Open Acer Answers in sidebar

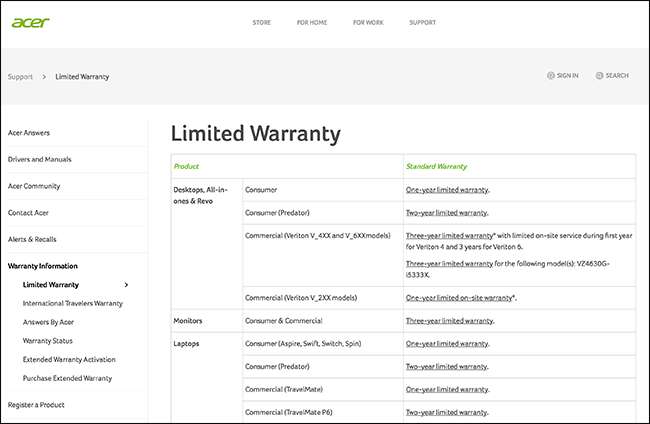[x=29, y=132]
